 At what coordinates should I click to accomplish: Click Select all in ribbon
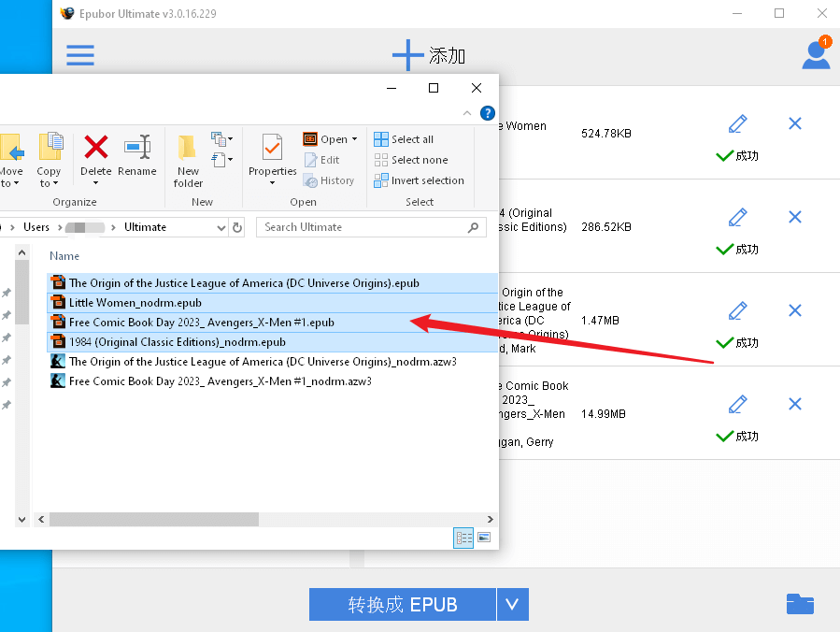(x=404, y=139)
